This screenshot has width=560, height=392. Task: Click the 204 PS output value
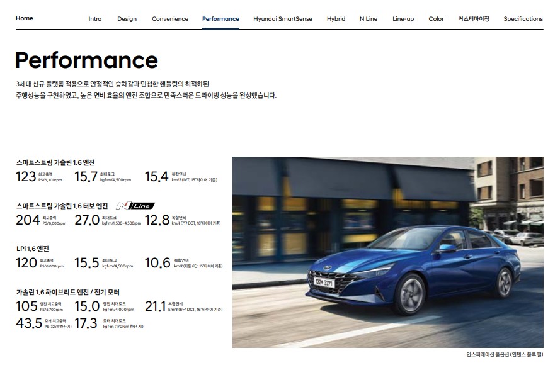click(28, 220)
